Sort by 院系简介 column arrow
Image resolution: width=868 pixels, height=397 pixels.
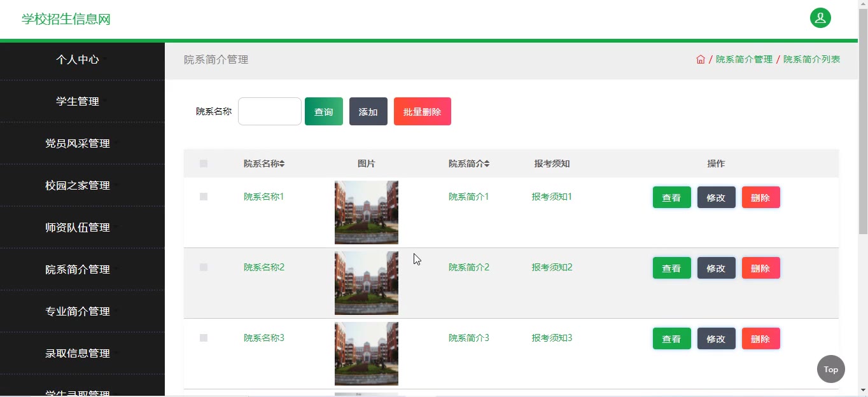point(487,164)
